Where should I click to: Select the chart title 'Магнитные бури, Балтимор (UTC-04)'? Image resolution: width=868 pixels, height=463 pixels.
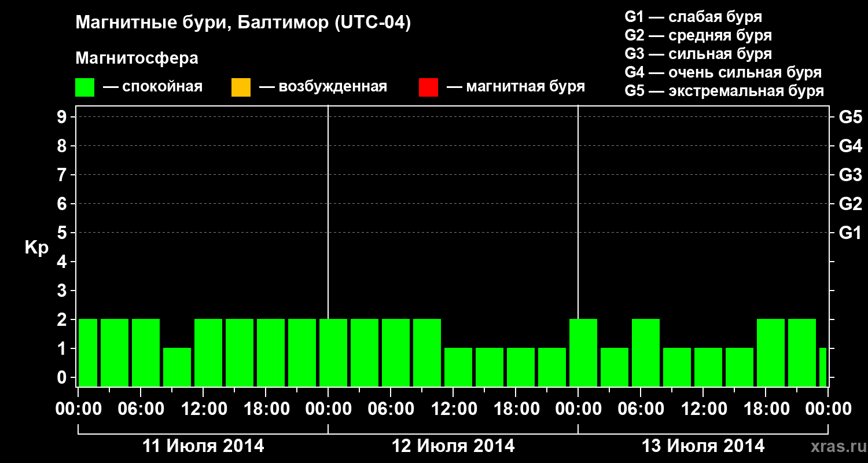point(243,24)
